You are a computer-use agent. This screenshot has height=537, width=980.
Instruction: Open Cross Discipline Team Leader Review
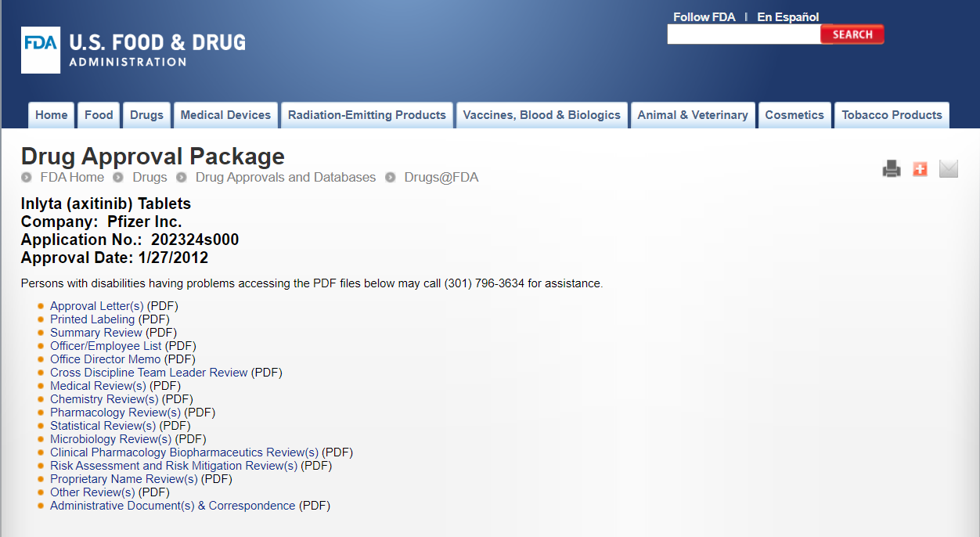[x=149, y=373]
